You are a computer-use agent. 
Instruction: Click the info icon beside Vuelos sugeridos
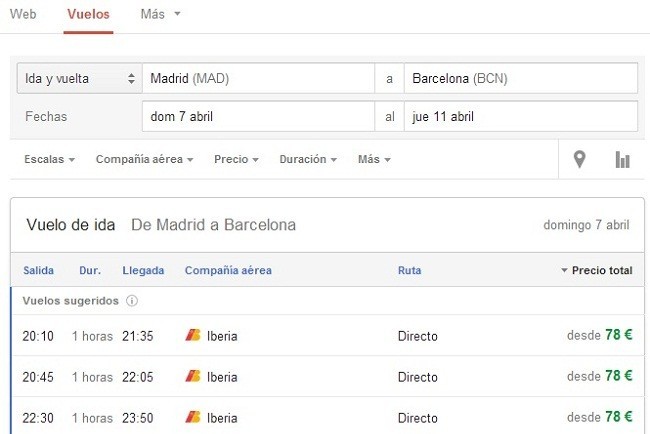pyautogui.click(x=132, y=301)
